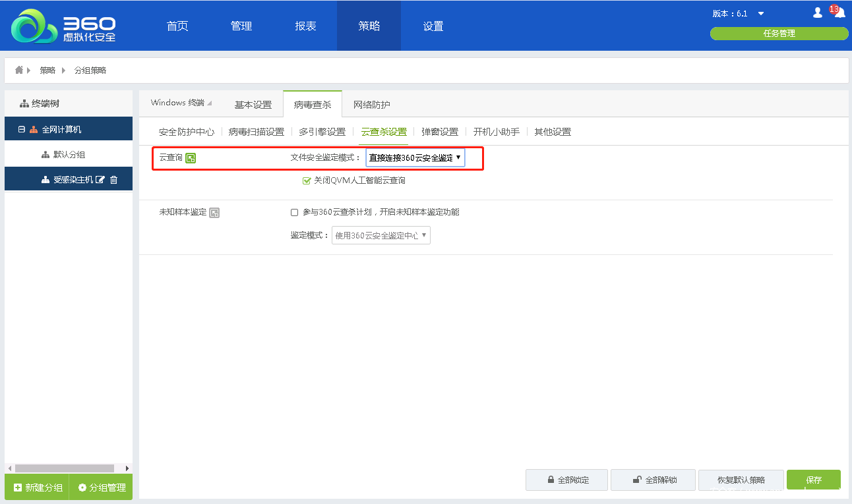Image resolution: width=852 pixels, height=504 pixels.
Task: Click the green lock icon next to 云查询
Action: pyautogui.click(x=191, y=158)
